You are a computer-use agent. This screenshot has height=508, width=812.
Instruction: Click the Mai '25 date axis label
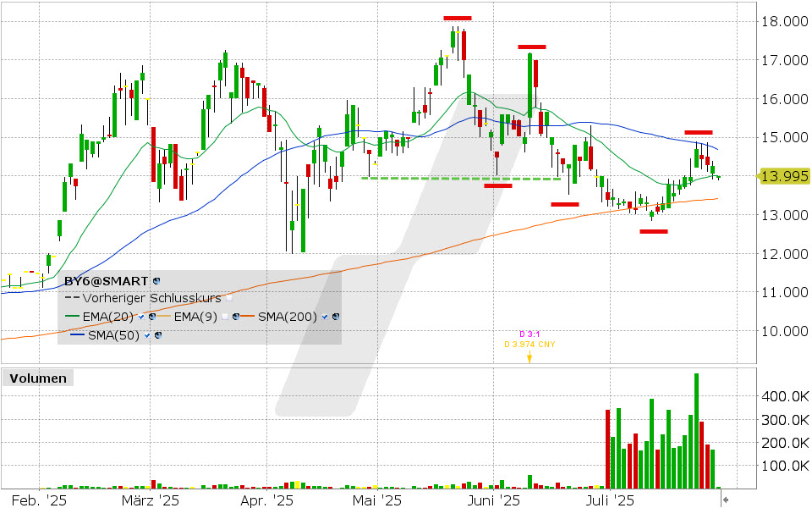[x=377, y=500]
